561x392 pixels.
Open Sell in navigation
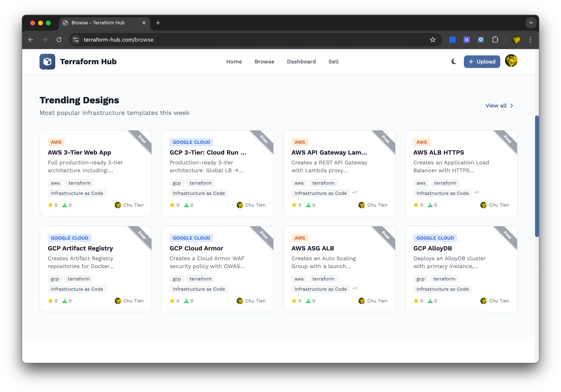333,61
